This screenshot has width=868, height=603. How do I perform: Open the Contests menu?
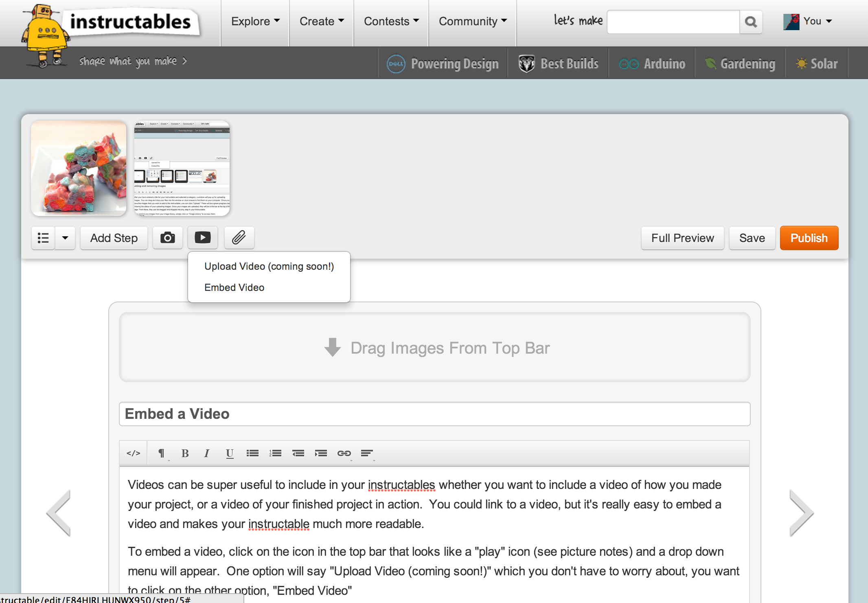(x=390, y=22)
